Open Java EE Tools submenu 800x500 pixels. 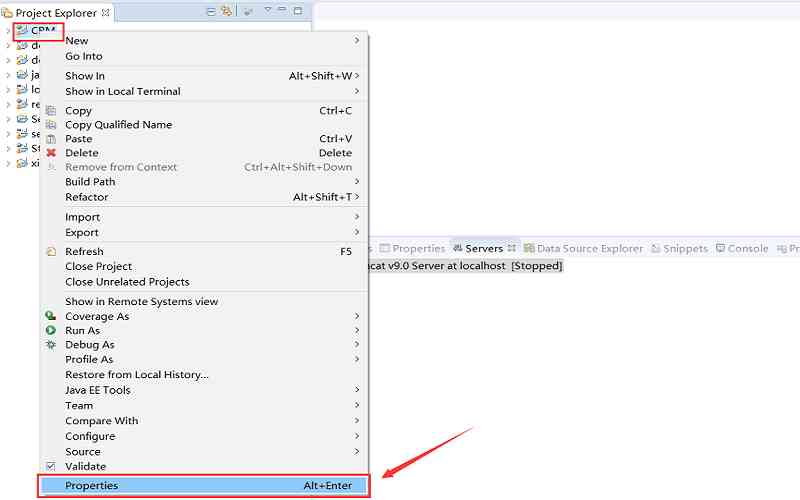point(204,390)
